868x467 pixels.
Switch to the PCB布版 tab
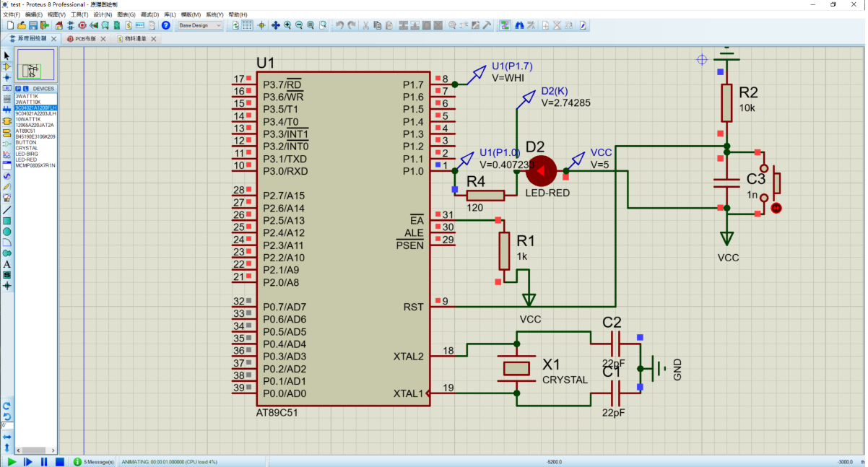[85, 38]
